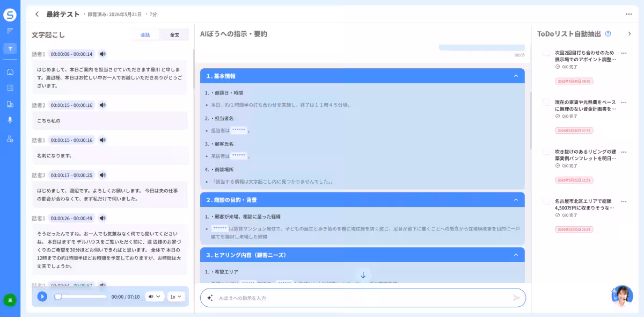644x317 pixels.
Task: Open the menu for 次回2回目打ち合わせ todo
Action: [x=624, y=53]
